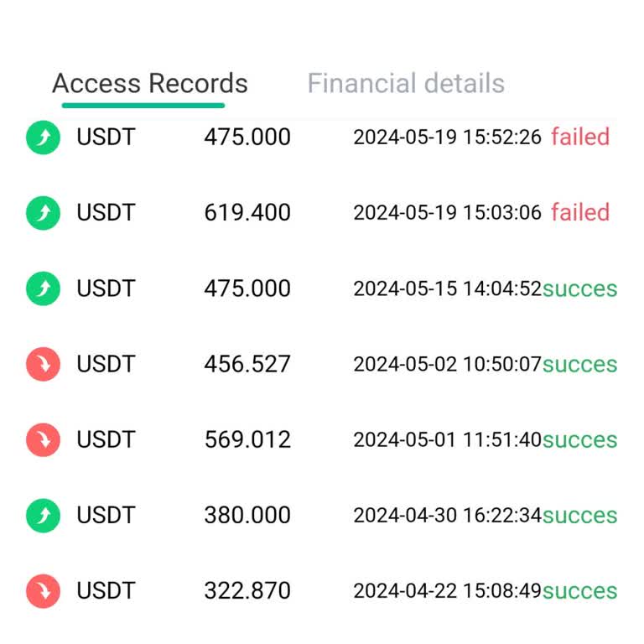Click the failed status at 15:03:06
The height and width of the screenshot is (644, 644).
[x=579, y=212]
